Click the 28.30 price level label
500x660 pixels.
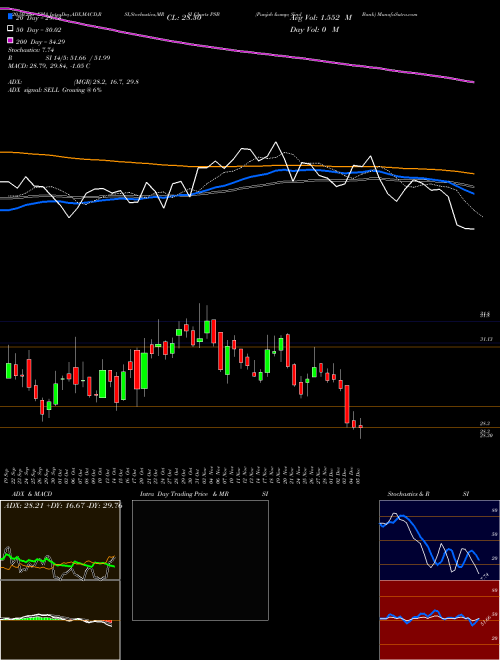click(x=486, y=436)
